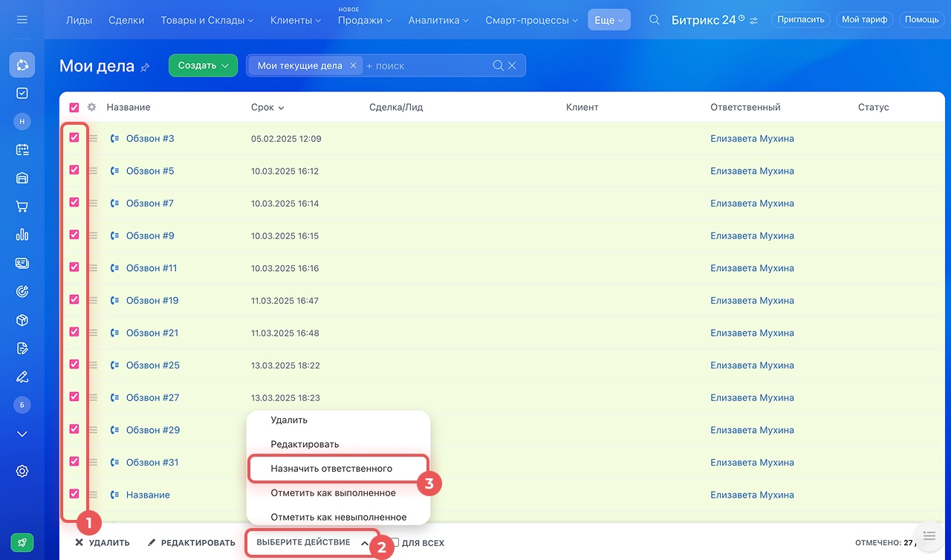Open the target goal sidebar icon
This screenshot has width=951, height=560.
(22, 292)
